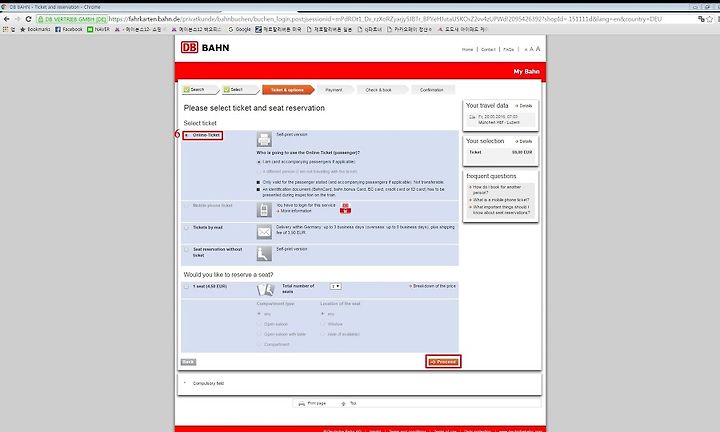Open the Apps grid in the bookmarks bar

(6, 29)
